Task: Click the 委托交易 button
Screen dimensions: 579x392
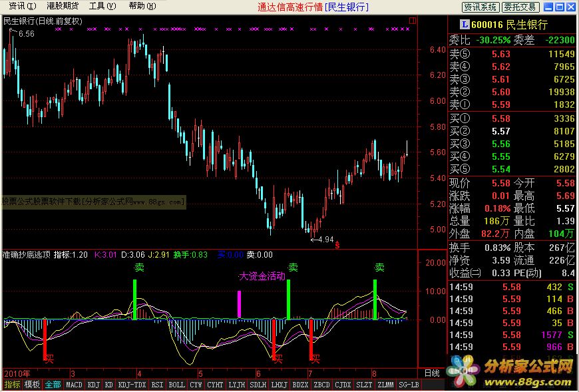Action: (x=521, y=7)
